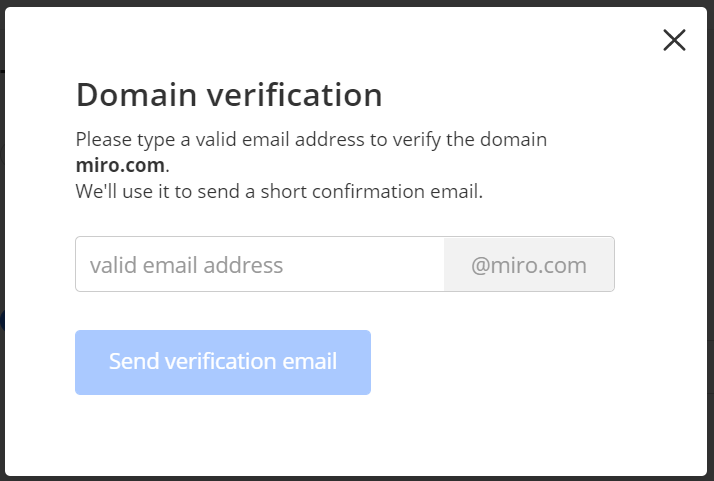Click the short confirmation email sentence
714x481 pixels.
[x=279, y=191]
